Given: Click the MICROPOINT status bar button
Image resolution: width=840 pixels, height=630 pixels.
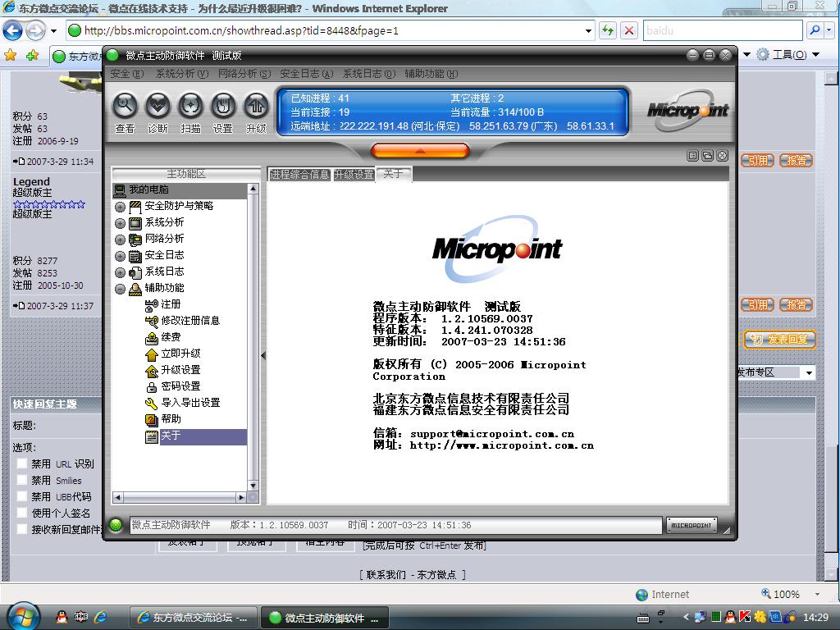Looking at the screenshot, I should (x=692, y=525).
